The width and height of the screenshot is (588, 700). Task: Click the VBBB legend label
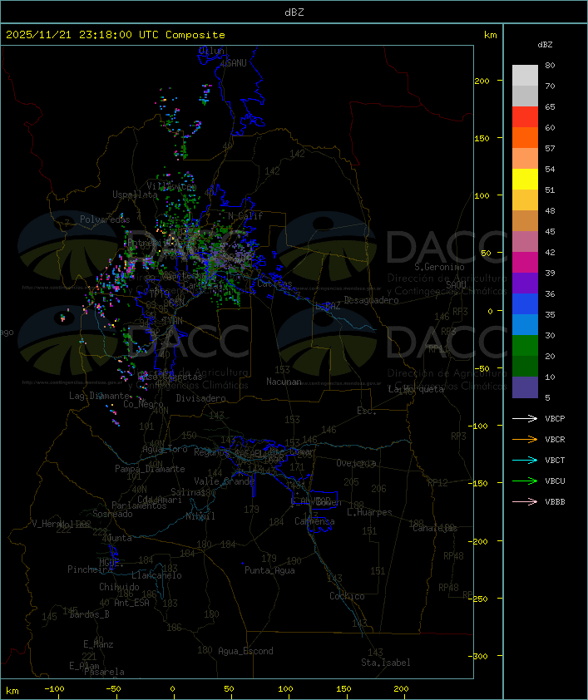coord(555,502)
